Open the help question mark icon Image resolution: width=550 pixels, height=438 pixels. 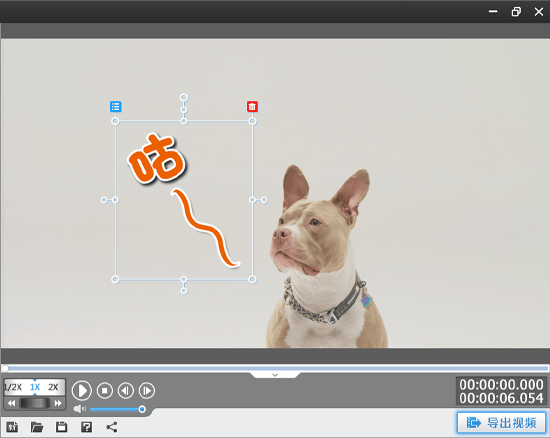point(87,427)
